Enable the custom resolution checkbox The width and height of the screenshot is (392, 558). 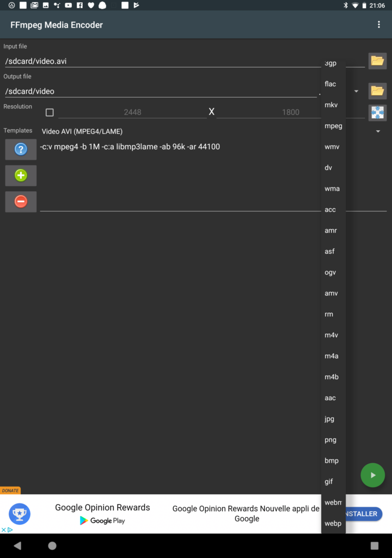(50, 112)
